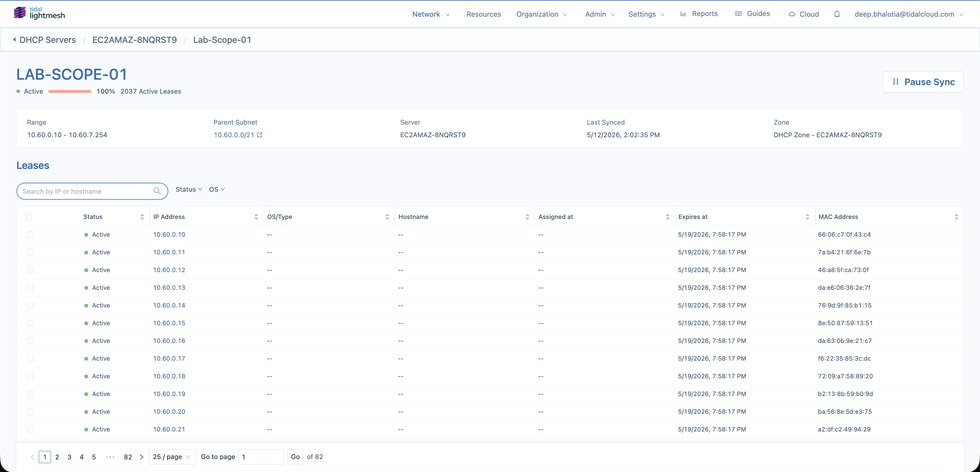The width and height of the screenshot is (980, 472).
Task: Select all leases with header checkbox
Action: click(x=29, y=217)
